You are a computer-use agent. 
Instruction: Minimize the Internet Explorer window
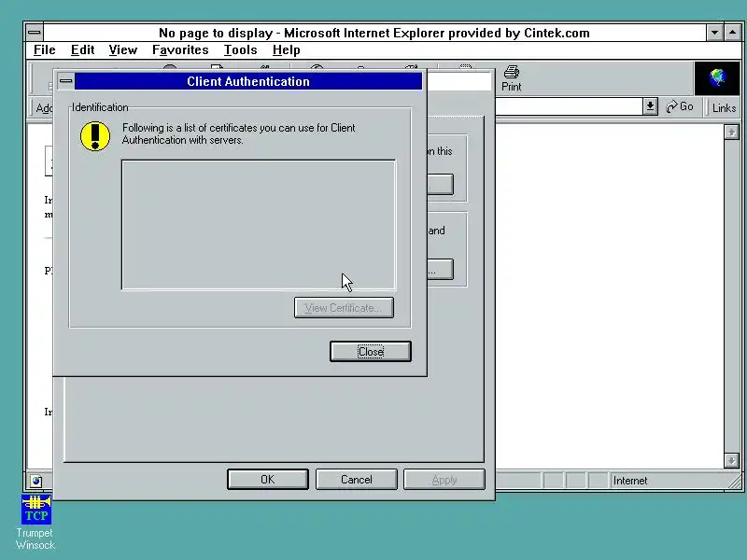click(x=714, y=33)
